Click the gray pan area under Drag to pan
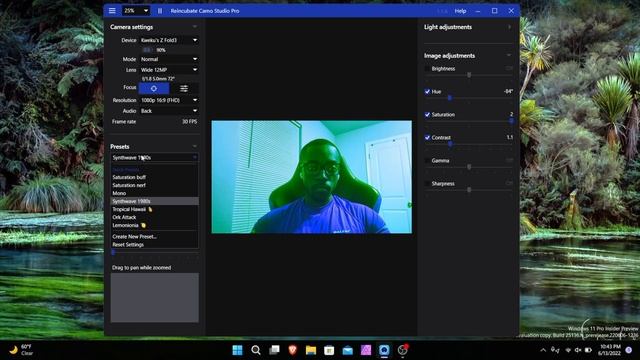The width and height of the screenshot is (640, 360). tap(155, 298)
